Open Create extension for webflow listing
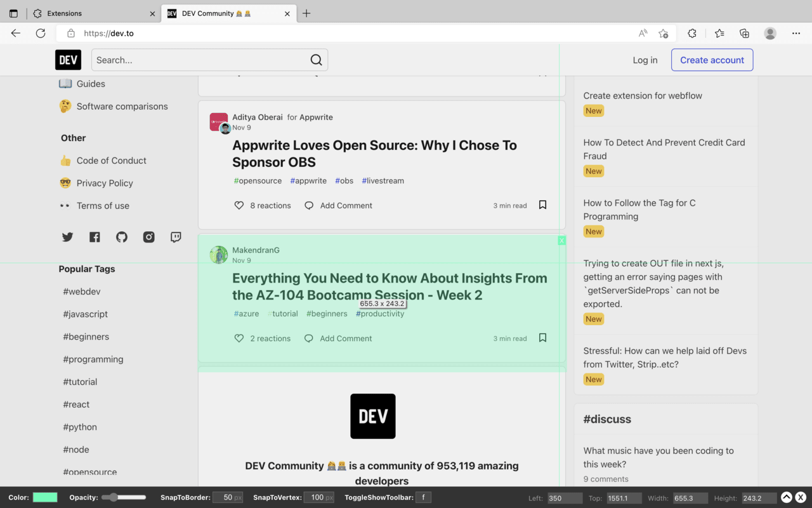 coord(643,96)
